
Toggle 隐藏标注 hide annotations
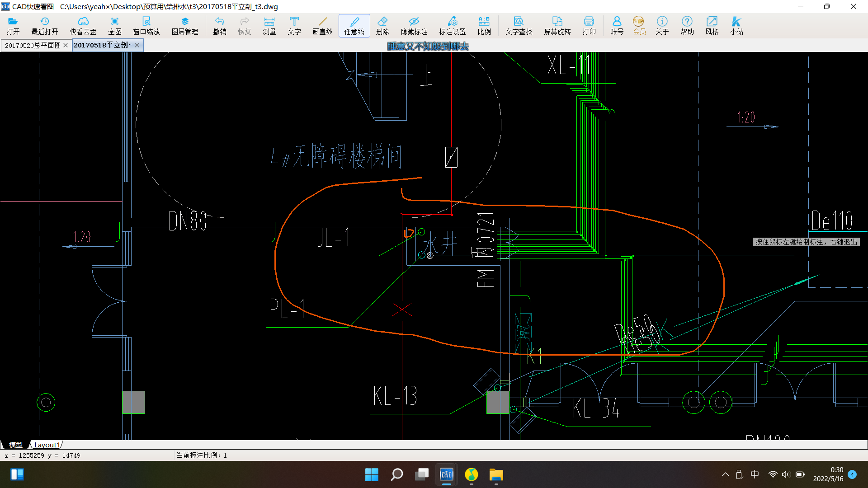coord(414,26)
